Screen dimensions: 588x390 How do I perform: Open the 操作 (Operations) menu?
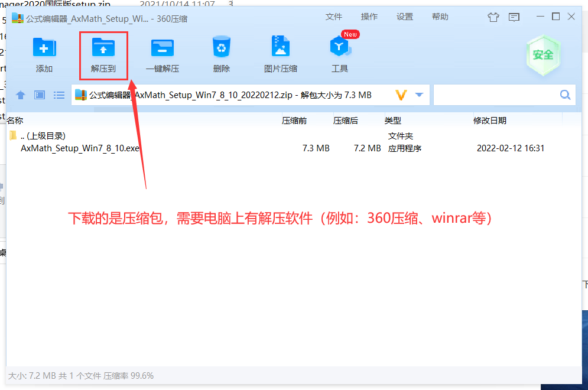coord(369,17)
